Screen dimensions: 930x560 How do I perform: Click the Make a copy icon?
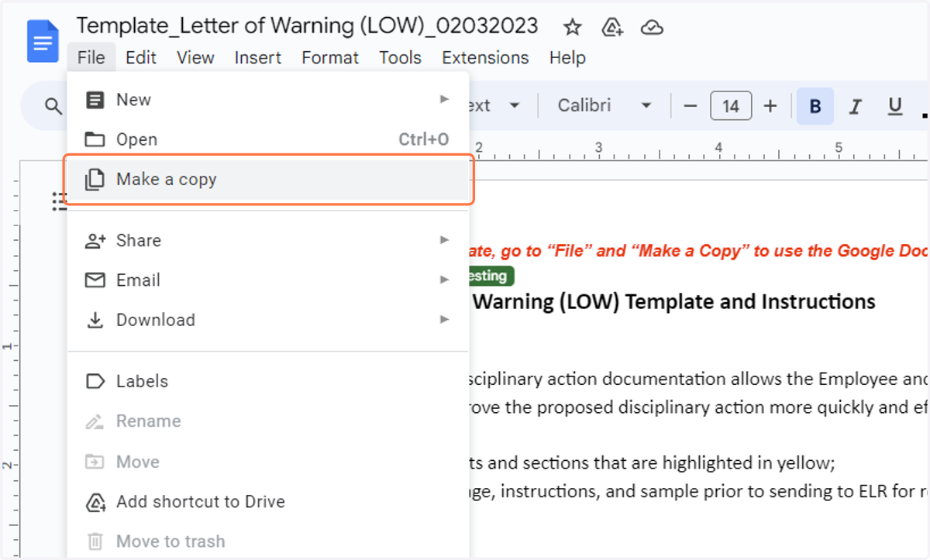(x=95, y=180)
